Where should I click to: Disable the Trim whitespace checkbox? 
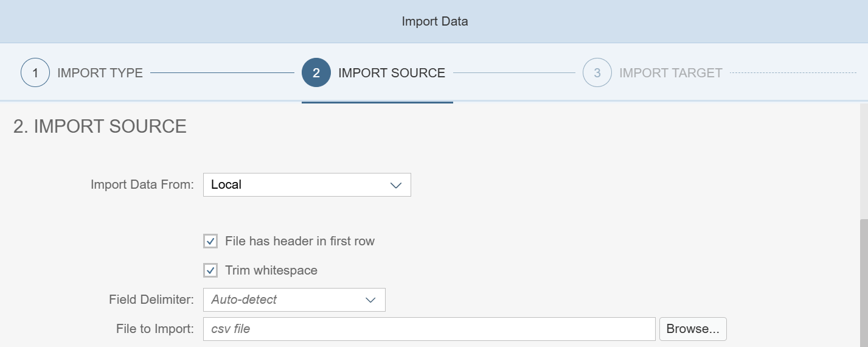click(210, 270)
